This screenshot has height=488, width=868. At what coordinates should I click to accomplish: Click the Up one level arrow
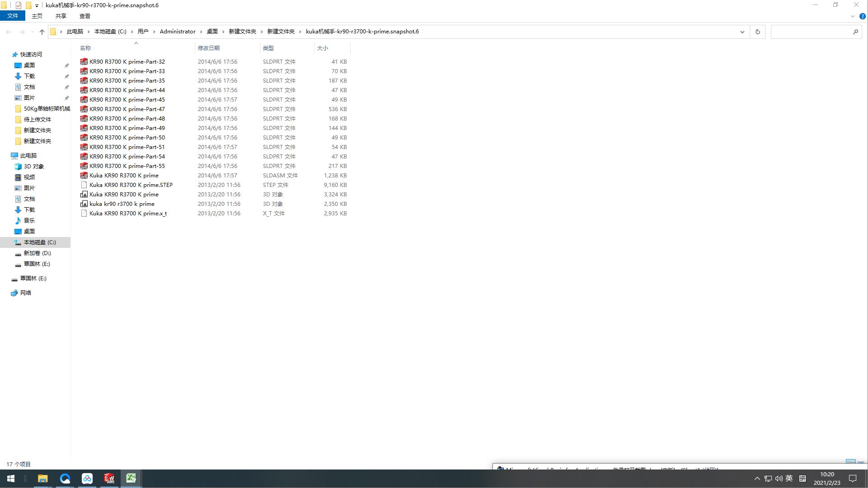click(42, 32)
